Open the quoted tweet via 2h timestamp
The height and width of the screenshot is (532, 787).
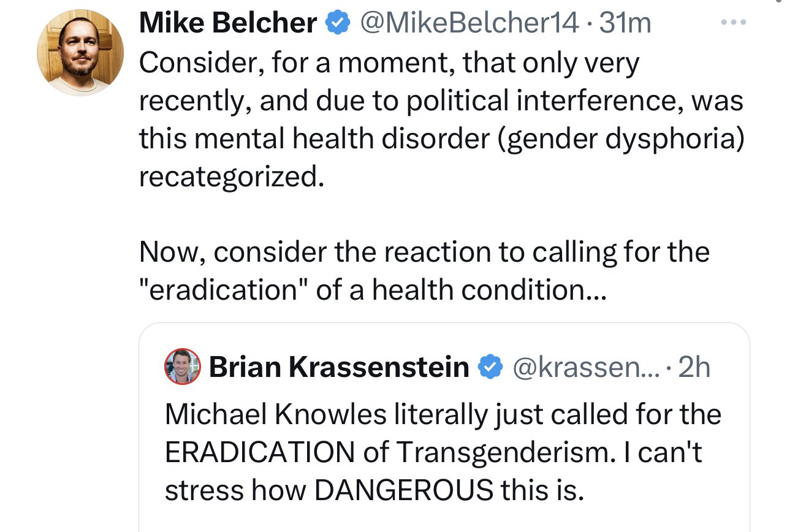pyautogui.click(x=694, y=367)
